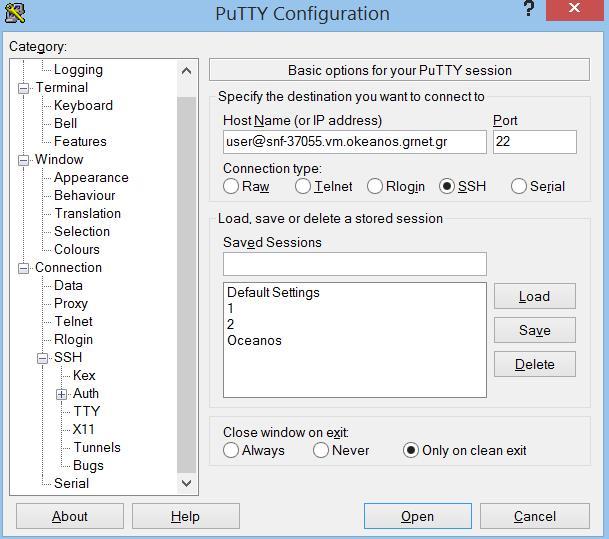Select the Translation category

click(x=87, y=213)
